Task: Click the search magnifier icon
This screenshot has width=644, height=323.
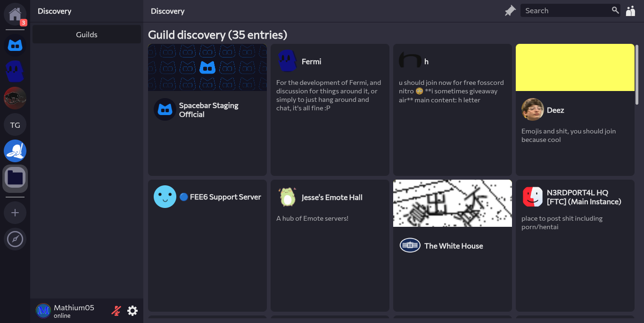Action: 615,10
